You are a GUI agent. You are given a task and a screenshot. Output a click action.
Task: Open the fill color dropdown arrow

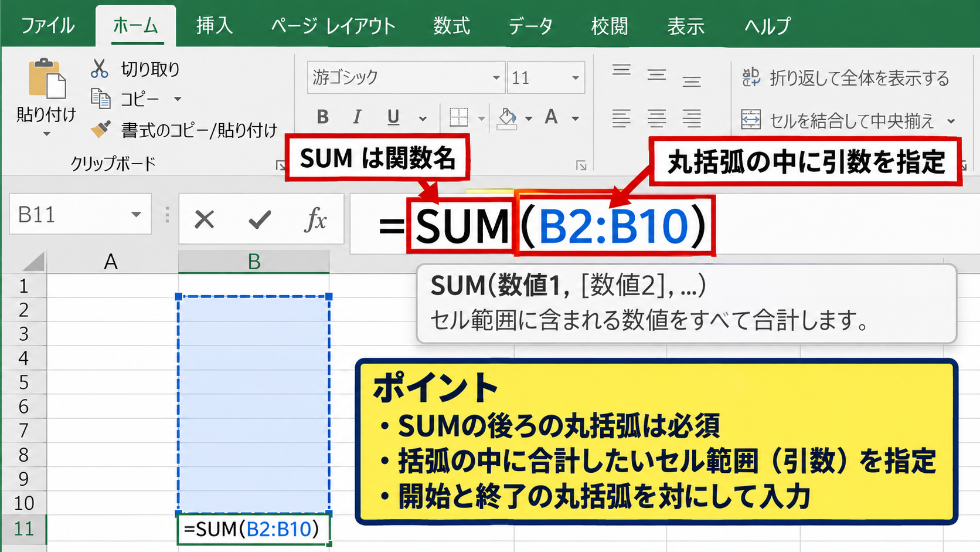point(529,118)
